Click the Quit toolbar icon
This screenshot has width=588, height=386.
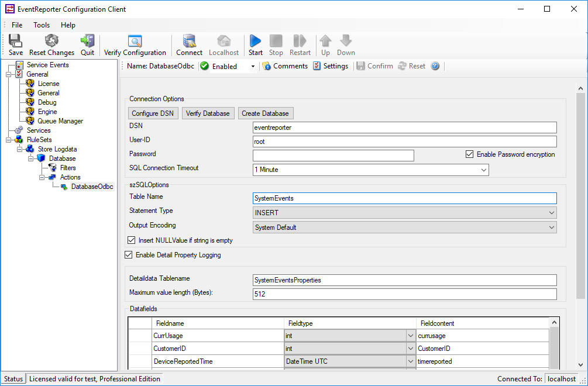[87, 40]
